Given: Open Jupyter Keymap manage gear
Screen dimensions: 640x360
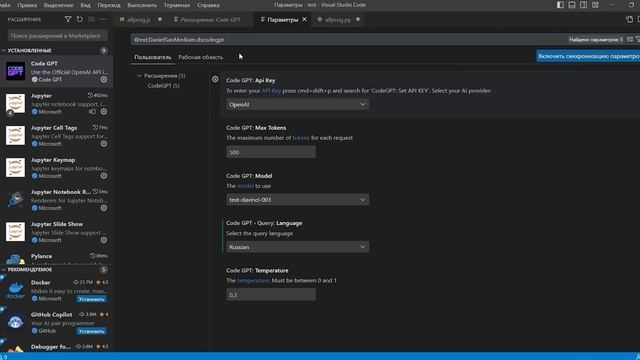Looking at the screenshot, I should point(104,176).
